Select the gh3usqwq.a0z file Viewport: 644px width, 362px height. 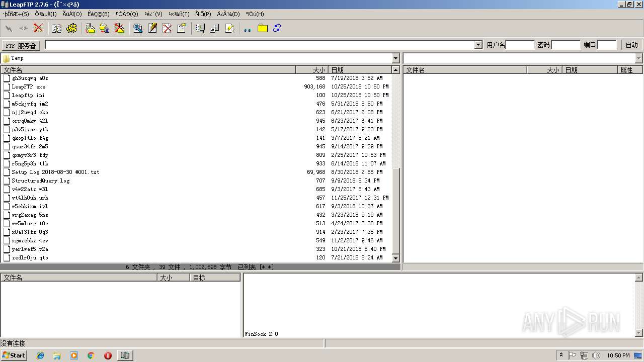click(30, 78)
